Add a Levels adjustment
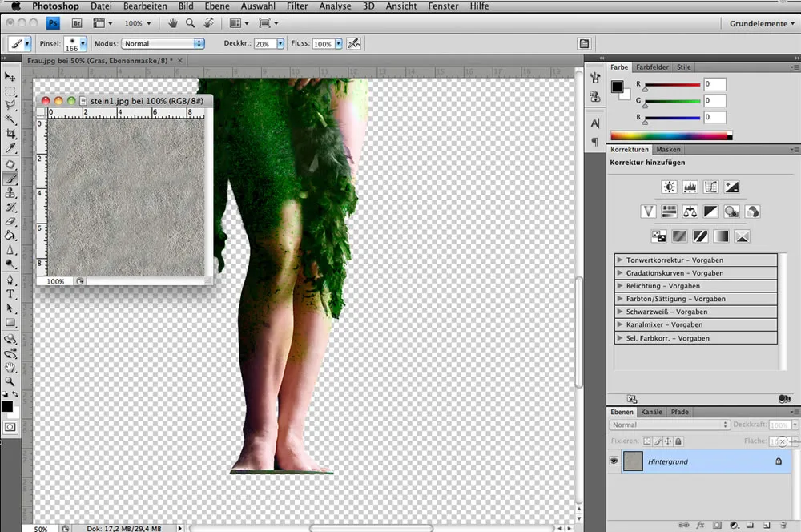This screenshot has height=532, width=801. point(690,186)
